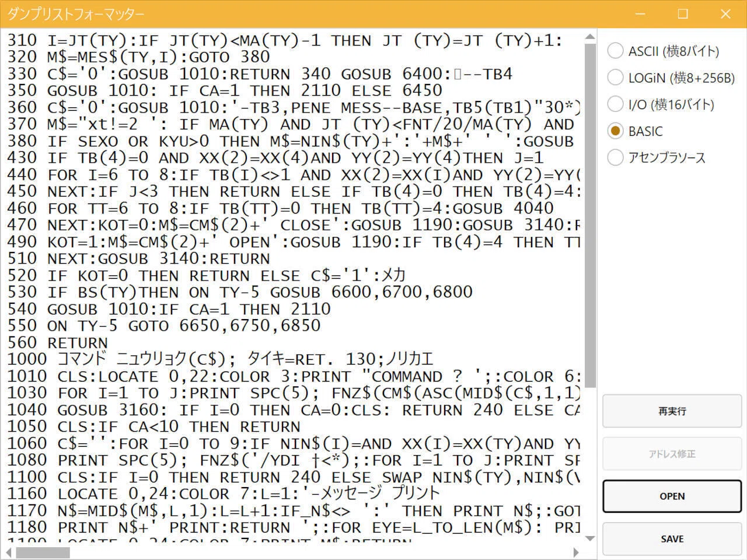Click line 320 M$=MES$(TY,I):GOTO 380
The height and width of the screenshot is (560, 747).
click(x=138, y=57)
